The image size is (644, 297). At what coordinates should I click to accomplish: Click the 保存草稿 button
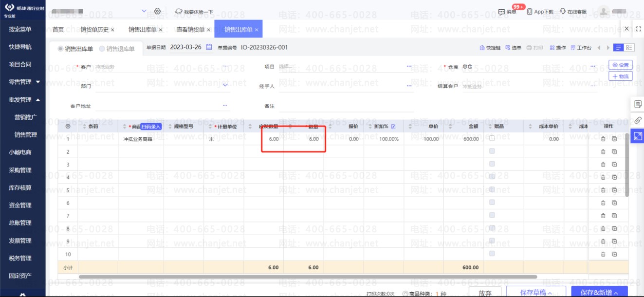click(x=535, y=293)
